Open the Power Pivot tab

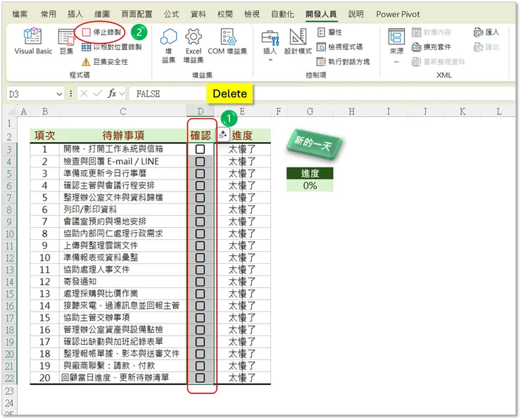click(398, 14)
